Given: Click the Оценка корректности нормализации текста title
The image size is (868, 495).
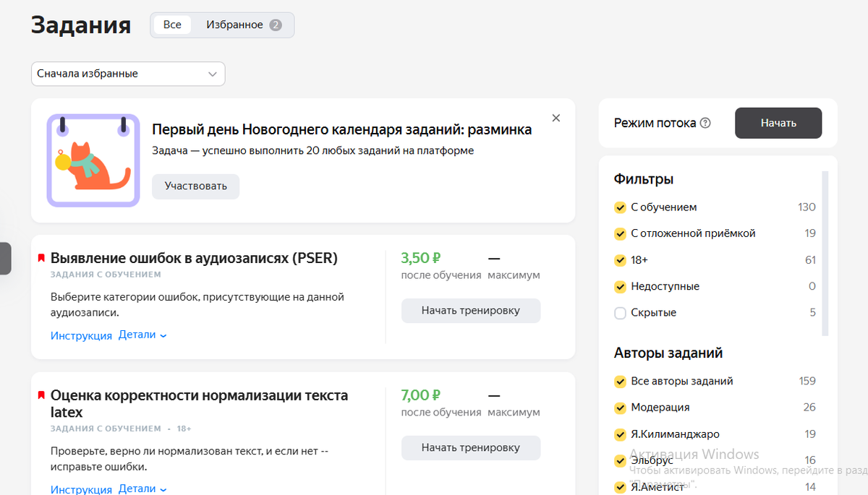Looking at the screenshot, I should pyautogui.click(x=199, y=404).
